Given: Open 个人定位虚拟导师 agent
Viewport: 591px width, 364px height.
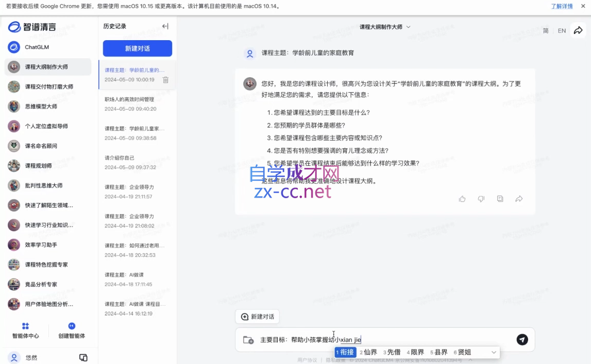Looking at the screenshot, I should [x=48, y=126].
